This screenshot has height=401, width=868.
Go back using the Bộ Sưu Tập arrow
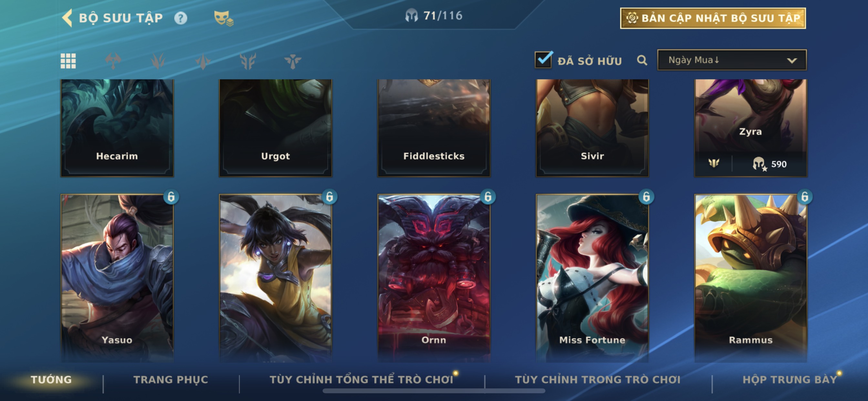click(x=67, y=18)
